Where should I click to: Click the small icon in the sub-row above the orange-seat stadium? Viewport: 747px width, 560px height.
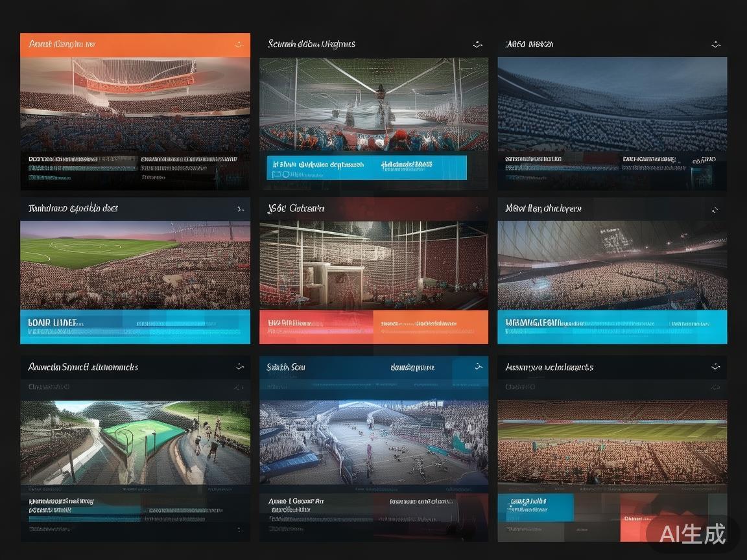pyautogui.click(x=715, y=388)
